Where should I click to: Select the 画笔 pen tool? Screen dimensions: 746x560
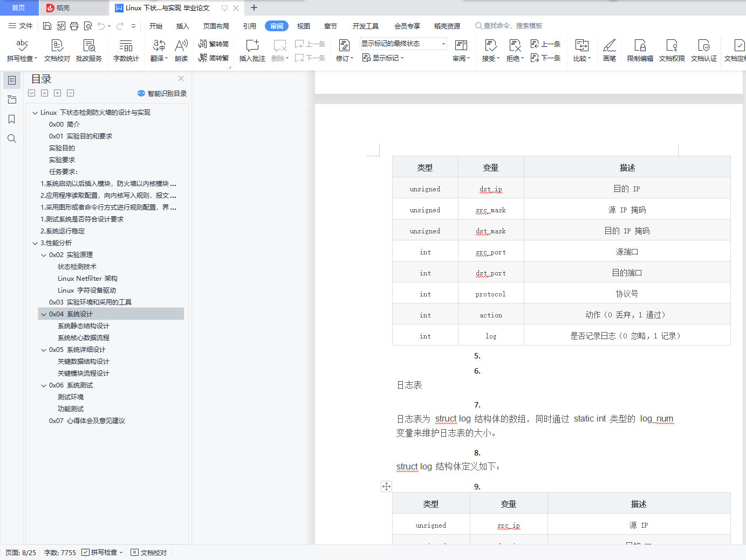point(610,51)
